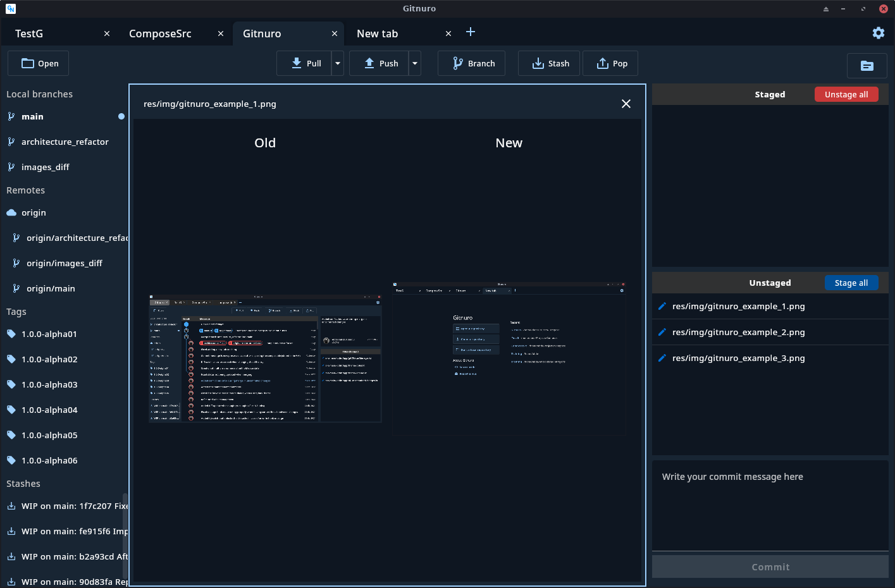Click the Old image thumbnail
This screenshot has width=895, height=588.
pos(265,358)
